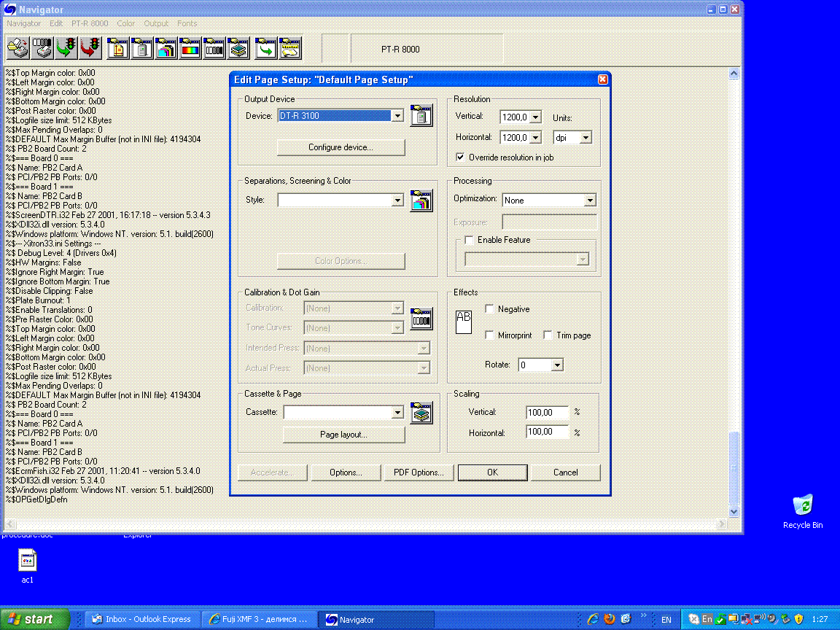Stop inputs with red traffic light icon
The height and width of the screenshot is (630, 840).
(x=90, y=48)
